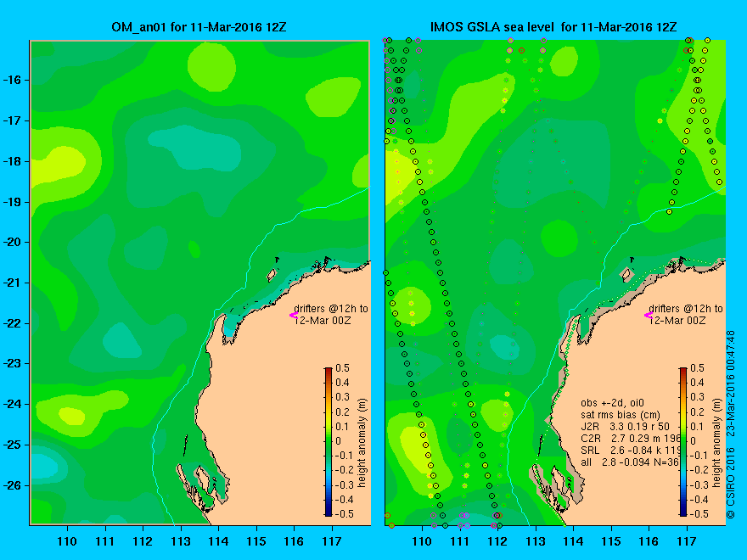Click latitude label -17 on the y-axis
This screenshot has width=747, height=560.
13,120
